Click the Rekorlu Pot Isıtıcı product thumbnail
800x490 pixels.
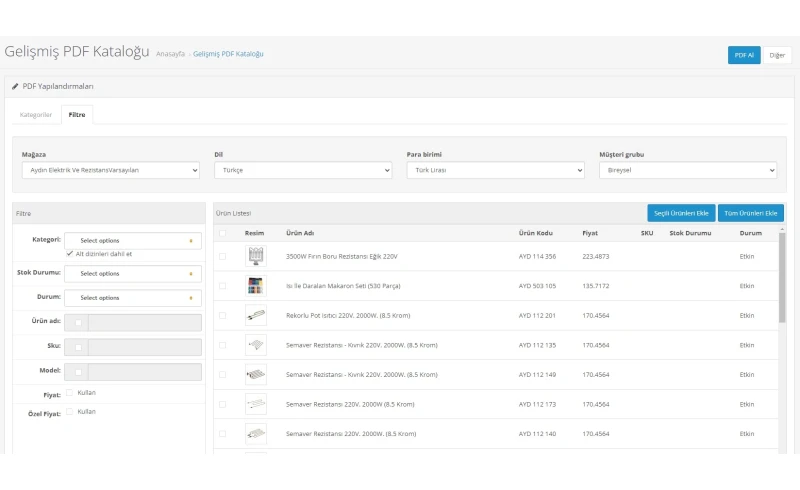point(256,315)
